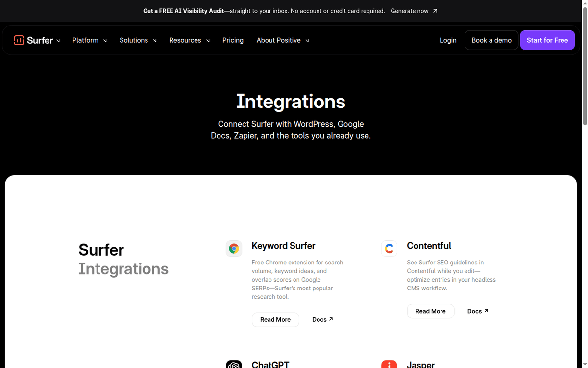This screenshot has height=368, width=588.
Task: Open the Keyword Surfer Chrome icon
Action: (234, 249)
